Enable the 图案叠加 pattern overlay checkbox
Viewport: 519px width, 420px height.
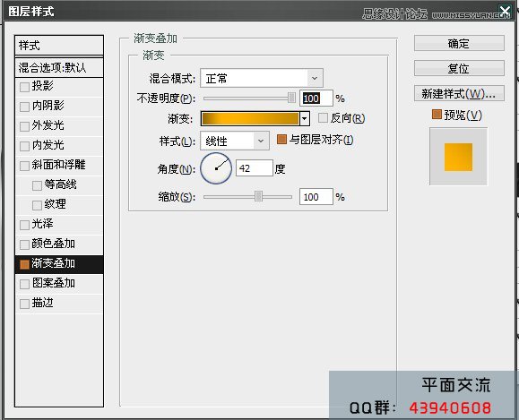[x=24, y=284]
